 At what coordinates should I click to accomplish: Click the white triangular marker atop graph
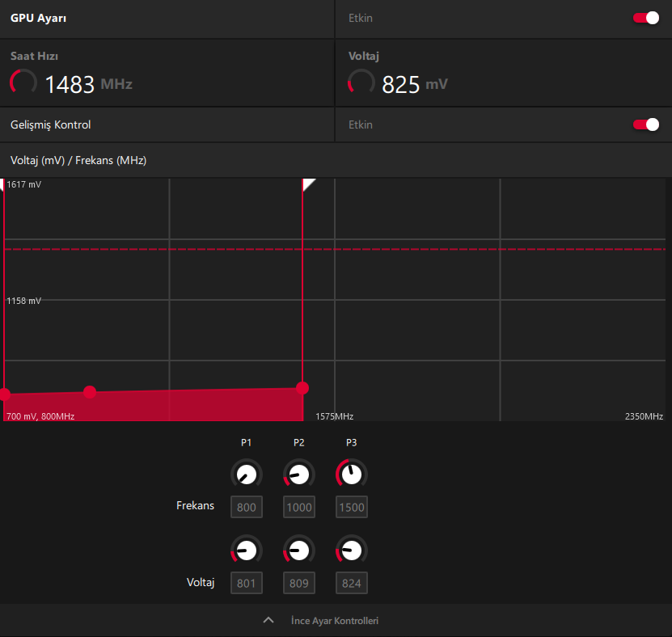(x=308, y=184)
